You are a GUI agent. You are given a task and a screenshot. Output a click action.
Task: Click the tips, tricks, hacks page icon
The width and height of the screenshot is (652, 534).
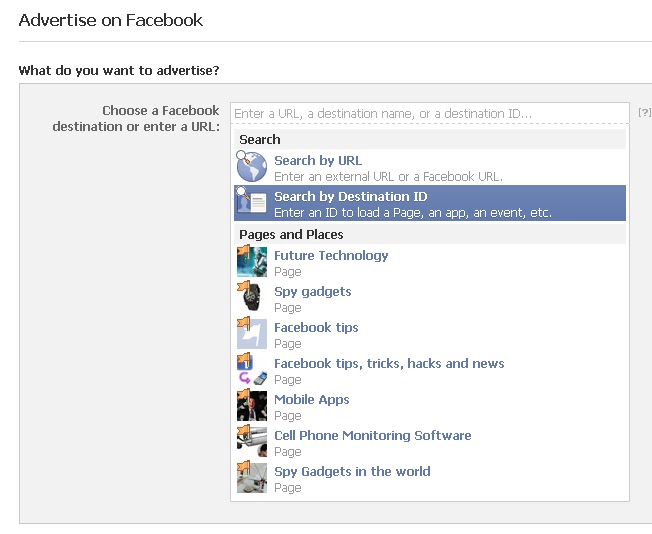252,370
